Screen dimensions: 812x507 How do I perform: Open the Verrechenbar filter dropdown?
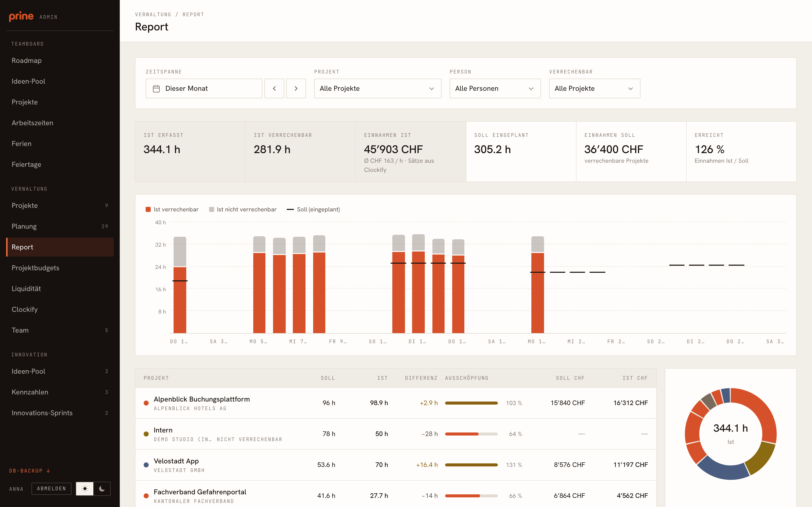[x=594, y=88]
